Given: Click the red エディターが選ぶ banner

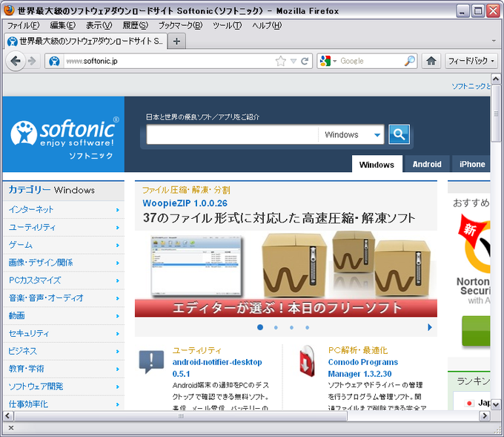Looking at the screenshot, I should click(286, 308).
